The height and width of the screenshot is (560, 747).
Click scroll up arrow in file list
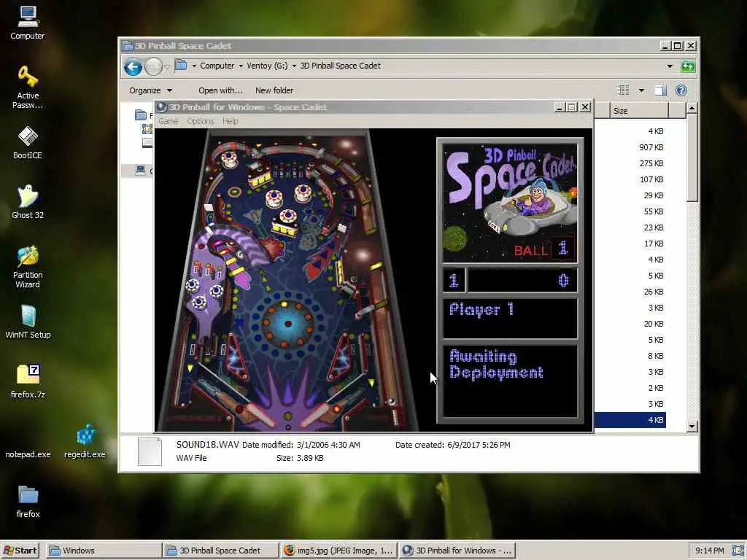click(692, 108)
